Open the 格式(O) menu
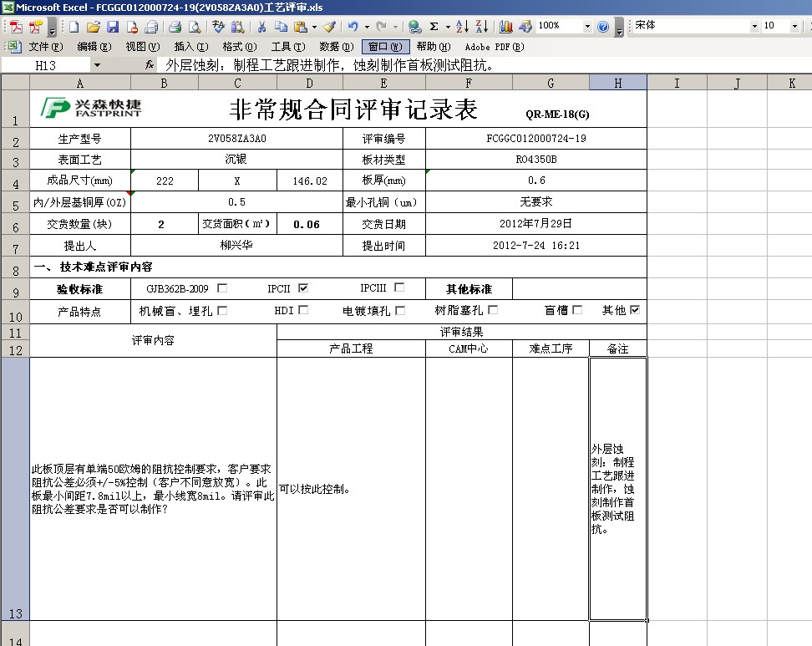Screen dimensions: 812x646 click(x=239, y=47)
